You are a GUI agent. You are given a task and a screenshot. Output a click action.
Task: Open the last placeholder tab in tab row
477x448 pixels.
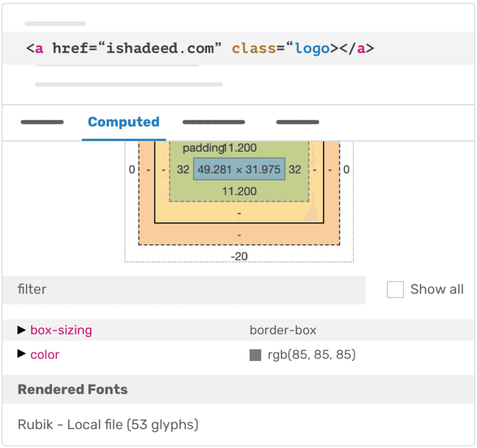point(297,122)
